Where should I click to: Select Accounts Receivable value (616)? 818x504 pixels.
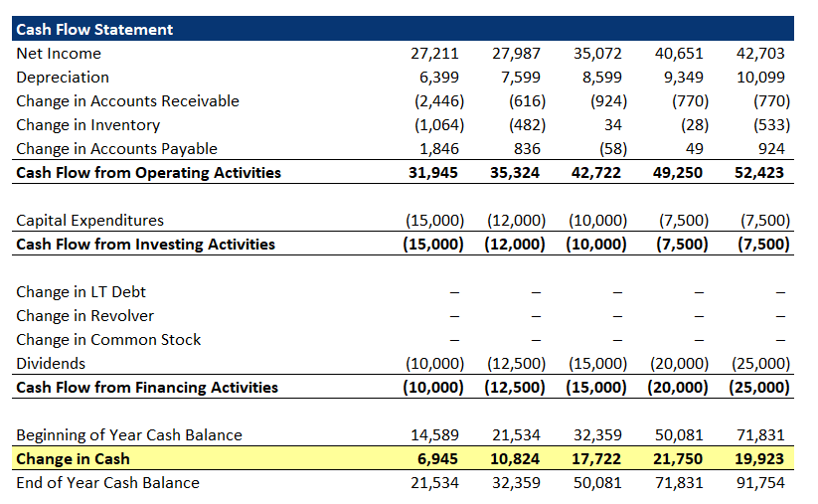pyautogui.click(x=528, y=101)
